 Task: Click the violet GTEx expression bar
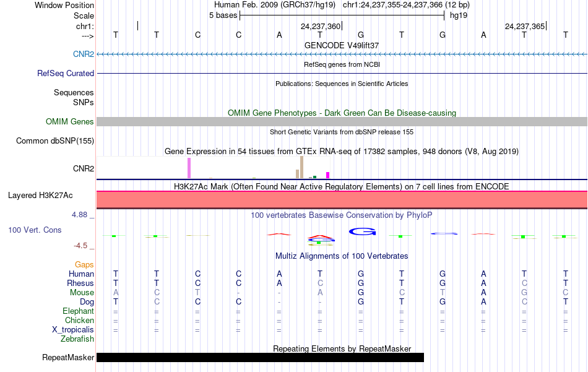[189, 168]
